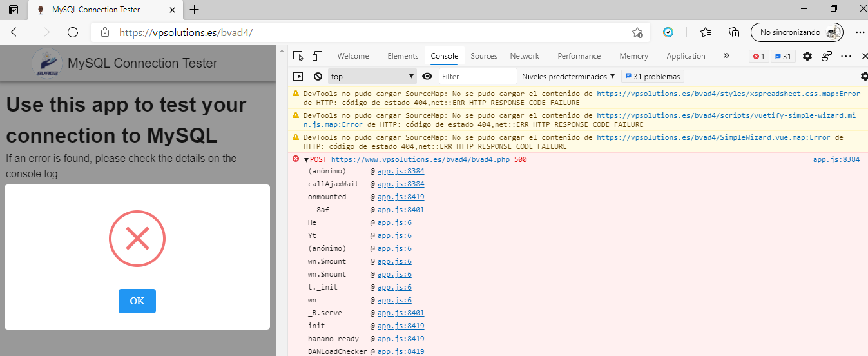This screenshot has height=356, width=868.
Task: Click the No sincronizando profile button
Action: click(797, 32)
